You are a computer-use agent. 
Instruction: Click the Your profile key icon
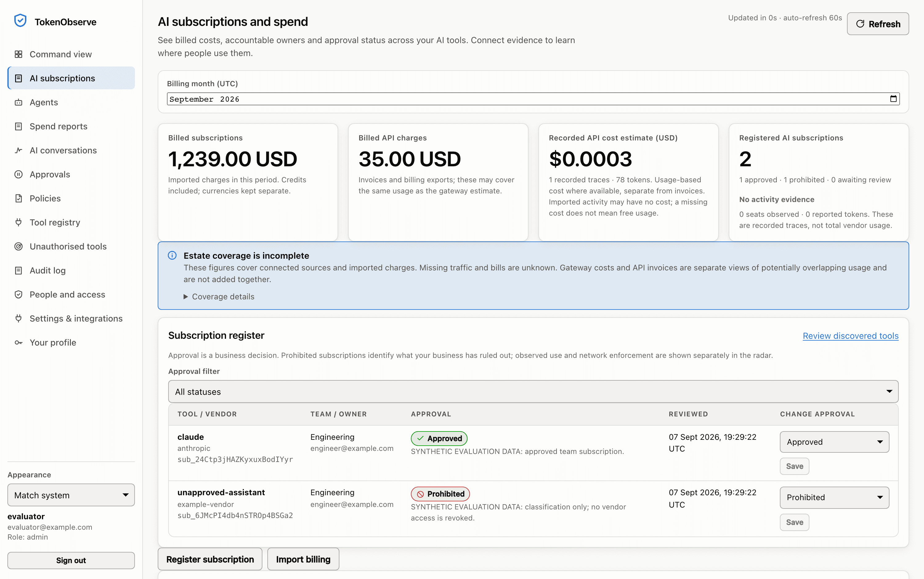(18, 342)
